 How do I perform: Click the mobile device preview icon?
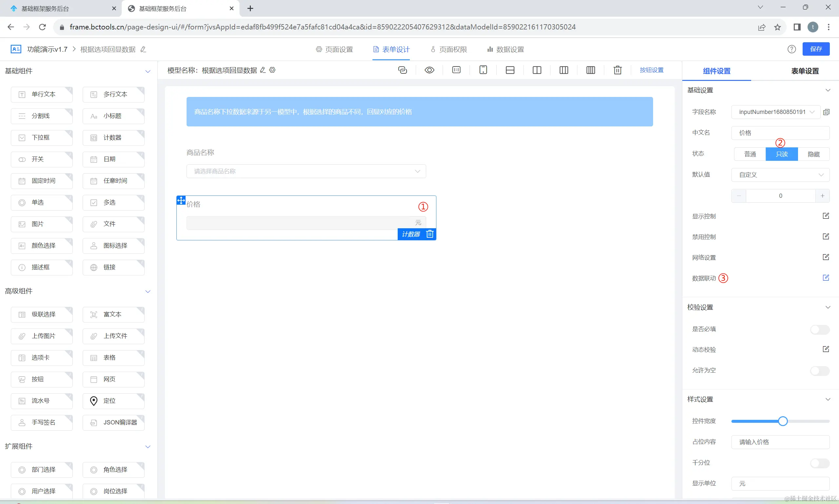coord(483,70)
